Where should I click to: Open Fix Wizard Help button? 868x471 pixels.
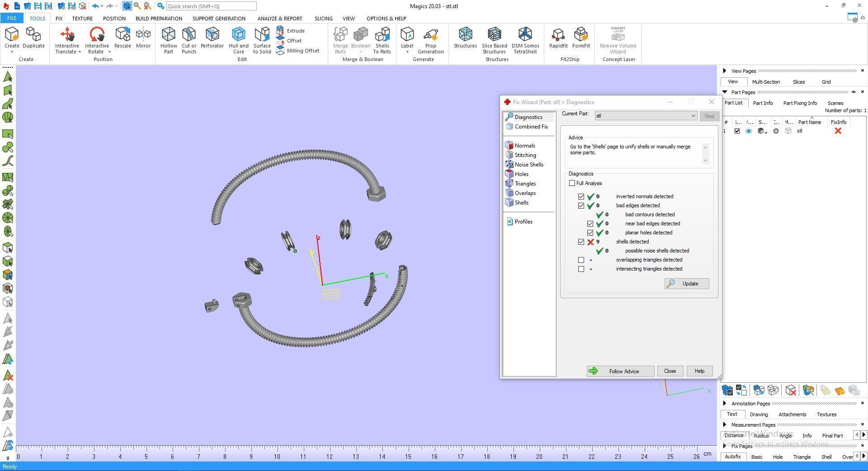pos(699,371)
